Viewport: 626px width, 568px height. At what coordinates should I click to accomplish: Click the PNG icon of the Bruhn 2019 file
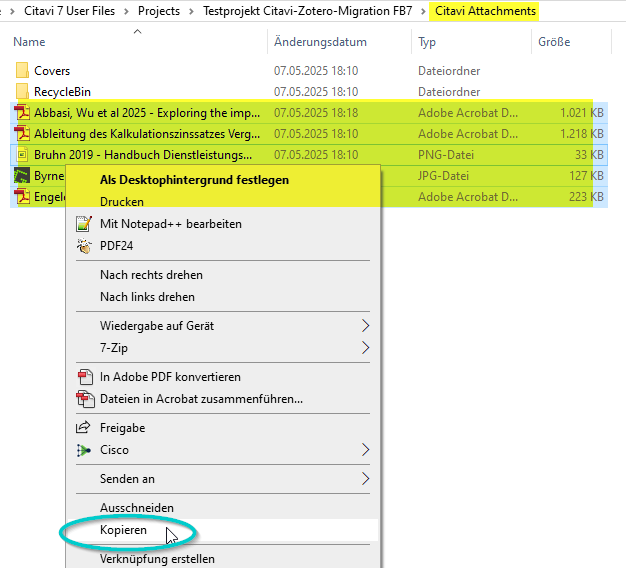pyautogui.click(x=22, y=154)
